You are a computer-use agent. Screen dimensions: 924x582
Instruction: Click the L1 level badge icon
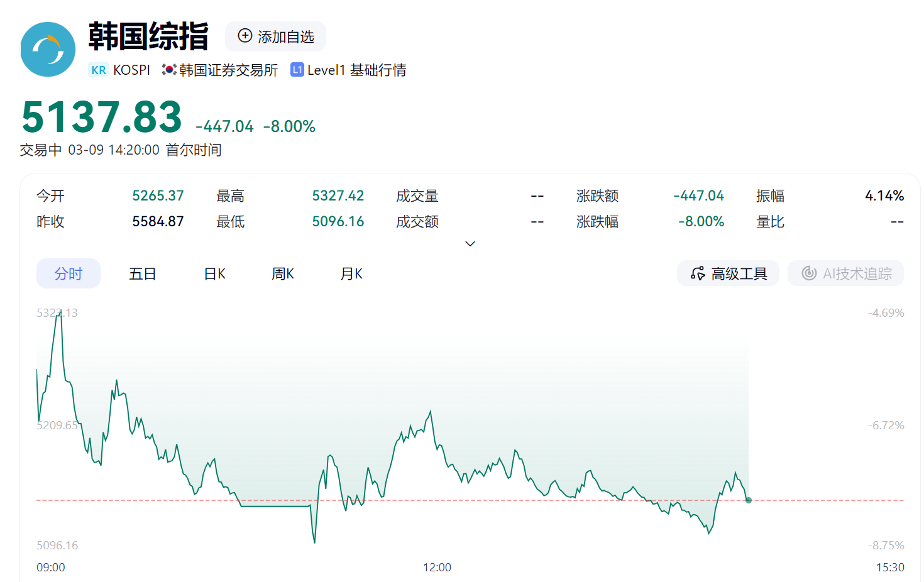pyautogui.click(x=297, y=70)
